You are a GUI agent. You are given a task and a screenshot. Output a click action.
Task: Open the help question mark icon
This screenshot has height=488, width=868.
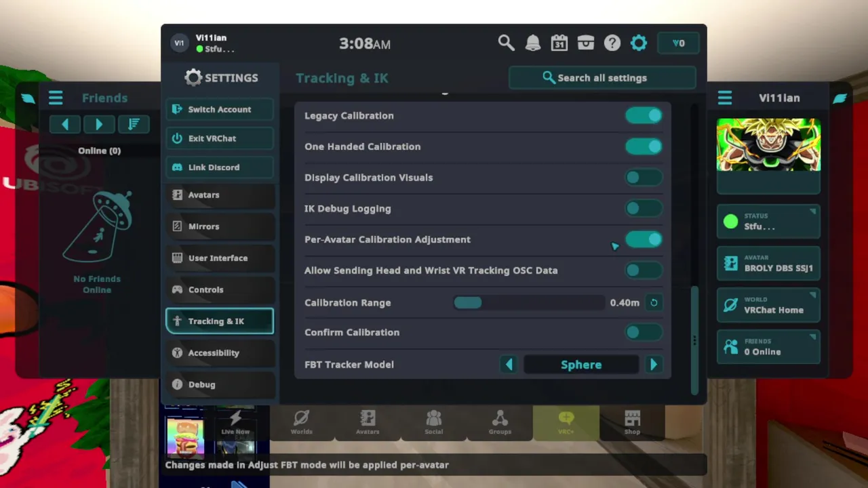coord(612,43)
